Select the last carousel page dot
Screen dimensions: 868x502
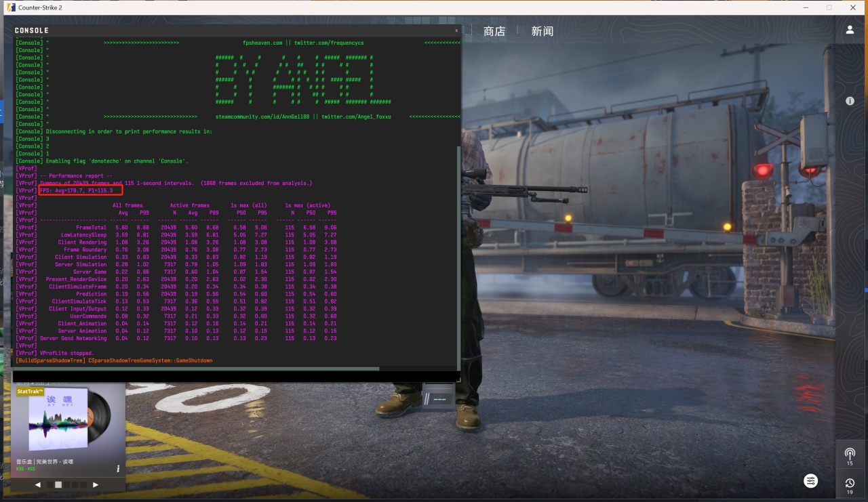click(84, 484)
